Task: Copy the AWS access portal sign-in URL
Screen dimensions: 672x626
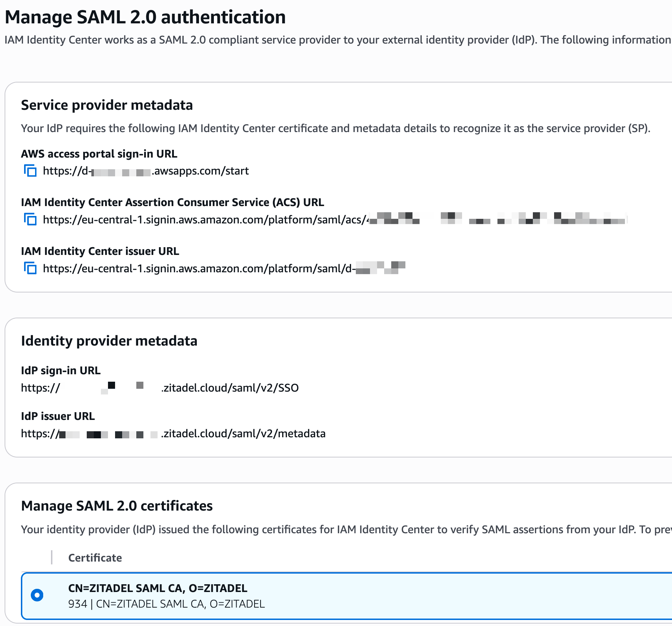Action: (x=30, y=171)
